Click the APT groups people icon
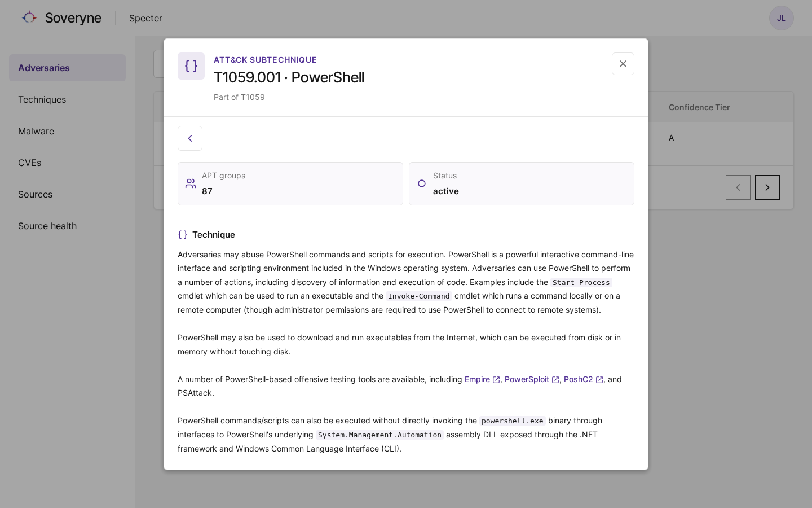 (x=191, y=183)
